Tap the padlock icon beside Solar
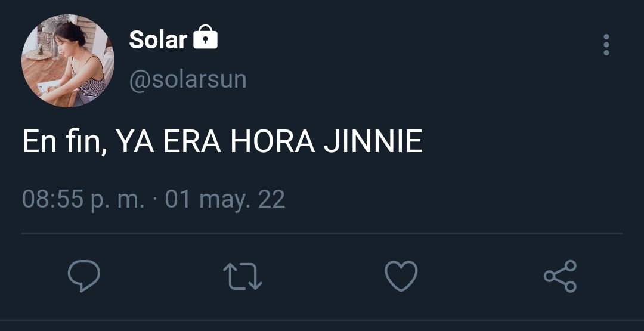Image resolution: width=644 pixels, height=331 pixels. [205, 37]
